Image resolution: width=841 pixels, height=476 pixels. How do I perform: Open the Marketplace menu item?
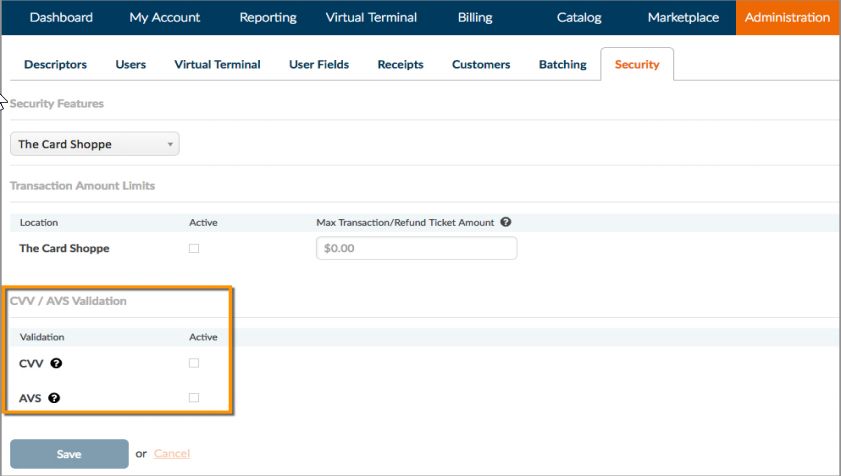point(683,17)
